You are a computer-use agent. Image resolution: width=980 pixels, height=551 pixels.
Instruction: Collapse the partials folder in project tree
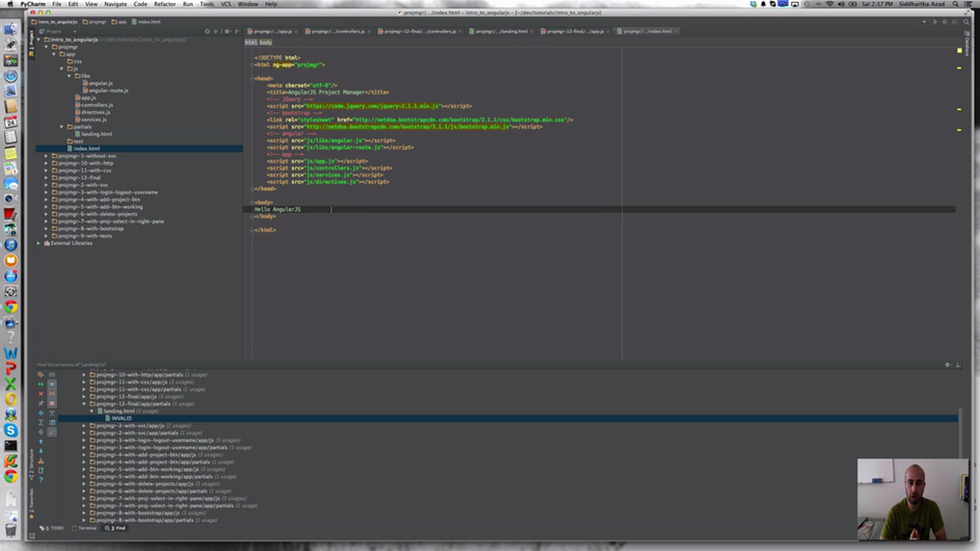pos(61,127)
